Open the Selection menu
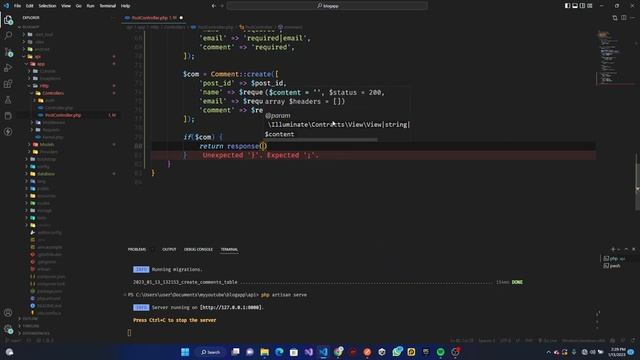Viewport: 640px width, 360px height. [47, 6]
